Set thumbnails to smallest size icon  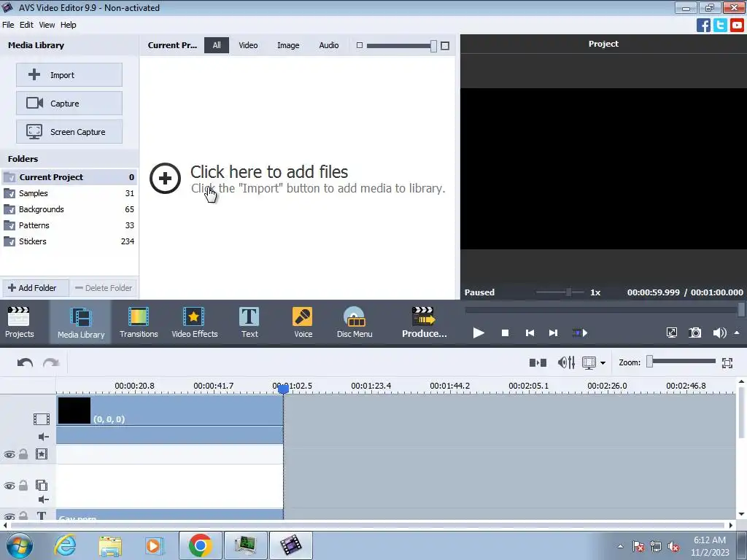[x=360, y=45]
